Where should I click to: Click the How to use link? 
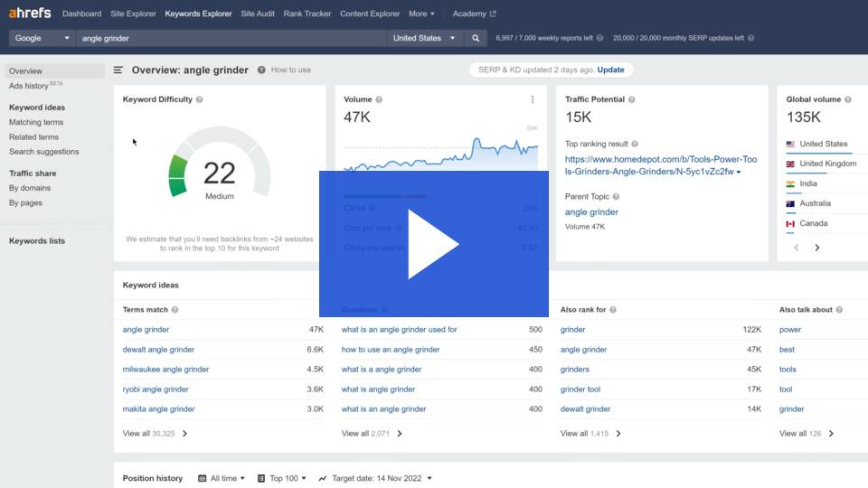290,70
